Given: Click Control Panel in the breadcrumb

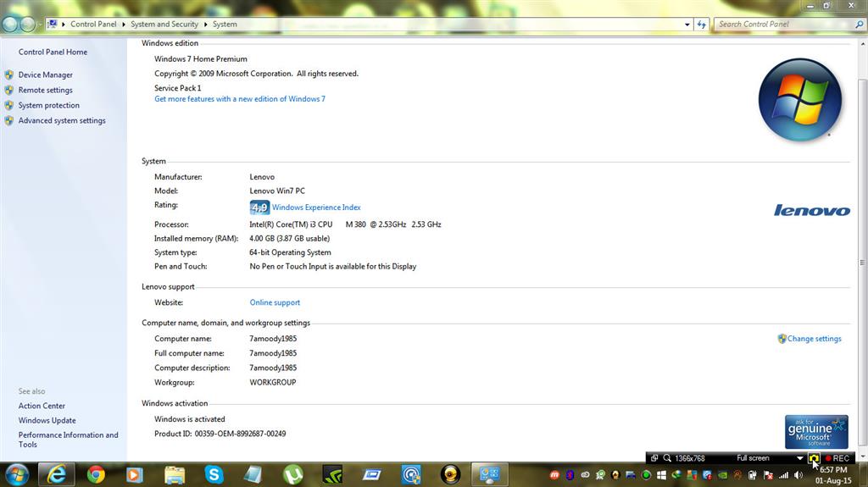Looking at the screenshot, I should coord(93,25).
